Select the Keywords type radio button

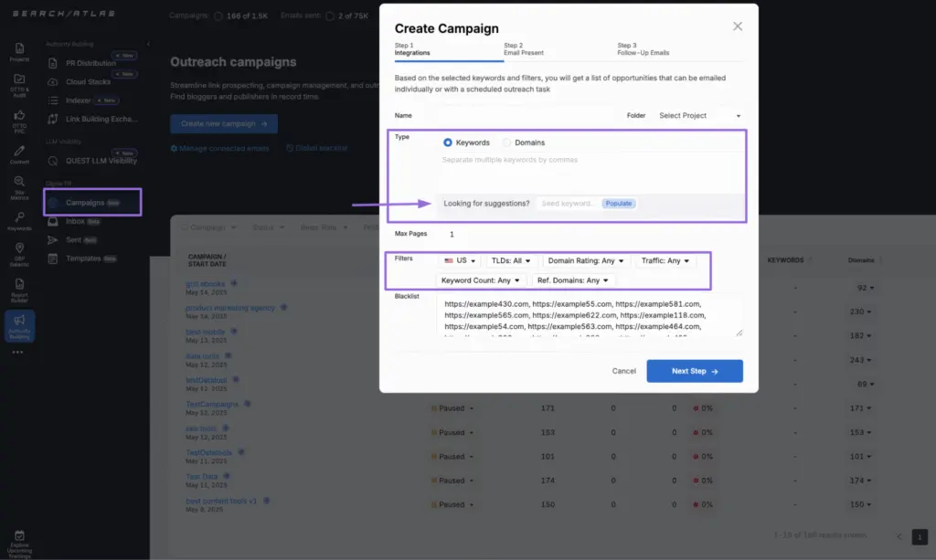click(x=448, y=143)
